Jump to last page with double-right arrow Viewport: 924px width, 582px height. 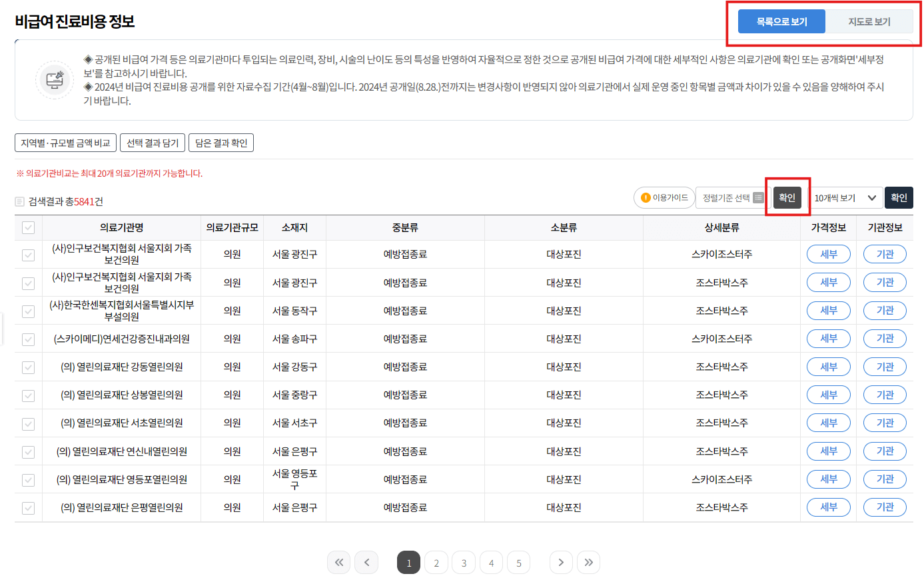tap(588, 562)
